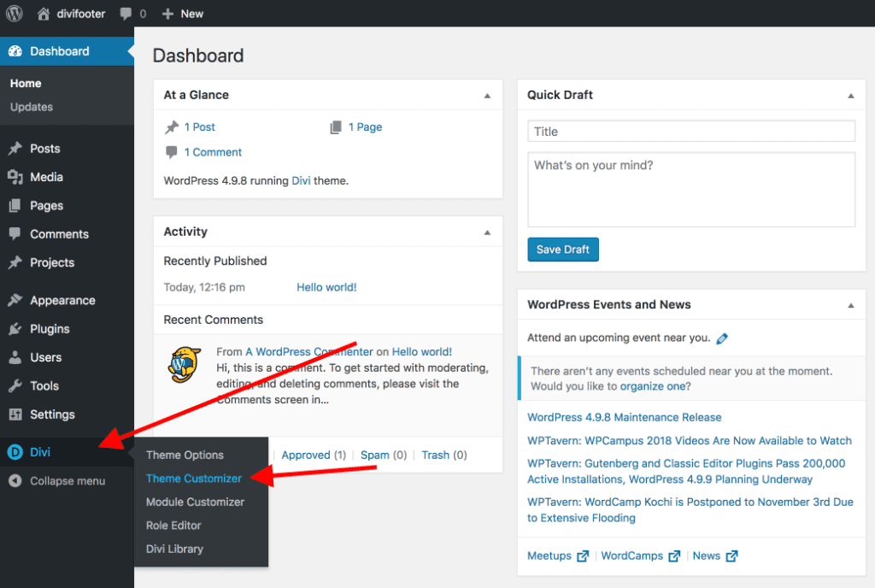Viewport: 875px width, 588px height.
Task: Click the WordPress Commenter avatar image
Action: click(x=185, y=365)
